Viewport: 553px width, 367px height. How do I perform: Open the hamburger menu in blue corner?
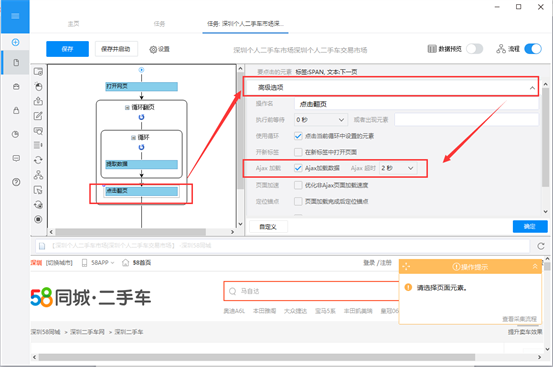[15, 16]
